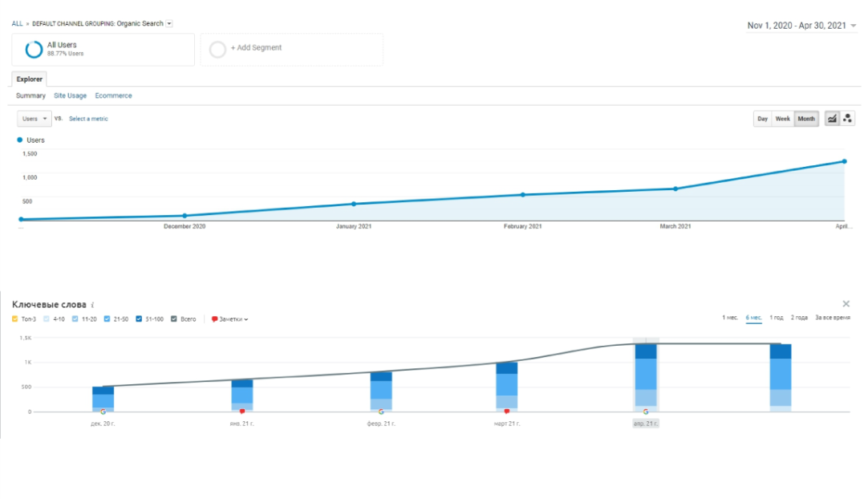Viewport: 868px width, 499px height.
Task: Click the Google icon under апр. 21 г. bar
Action: (x=646, y=412)
